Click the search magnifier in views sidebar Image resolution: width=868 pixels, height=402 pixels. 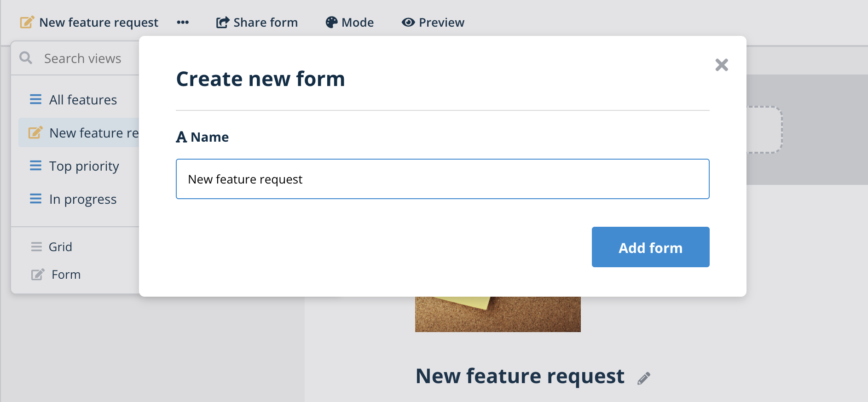[26, 58]
